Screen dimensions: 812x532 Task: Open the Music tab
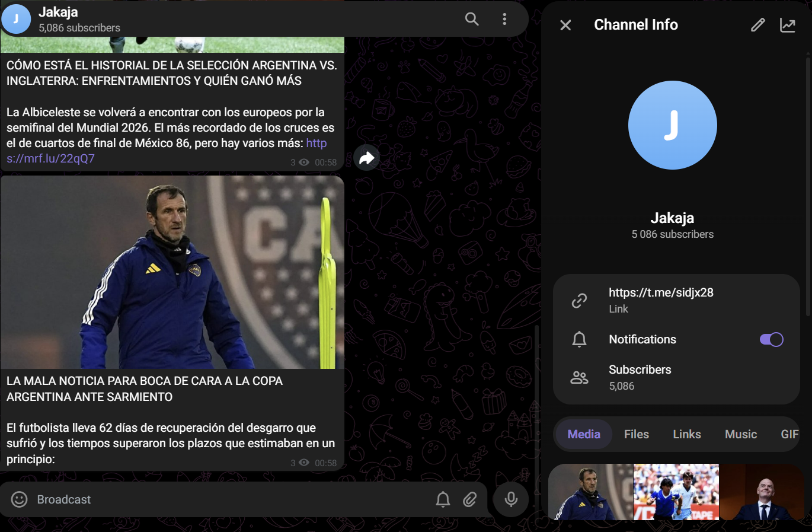pos(741,434)
